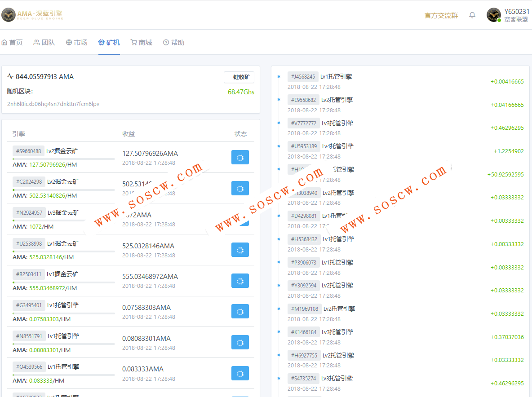Image resolution: width=532 pixels, height=397 pixels.
Task: Collect mining for #R2503411 row
Action: (x=240, y=281)
